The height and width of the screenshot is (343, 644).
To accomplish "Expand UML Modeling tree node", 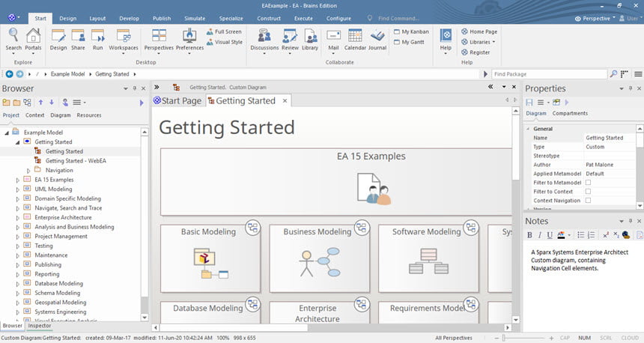I will click(x=18, y=189).
